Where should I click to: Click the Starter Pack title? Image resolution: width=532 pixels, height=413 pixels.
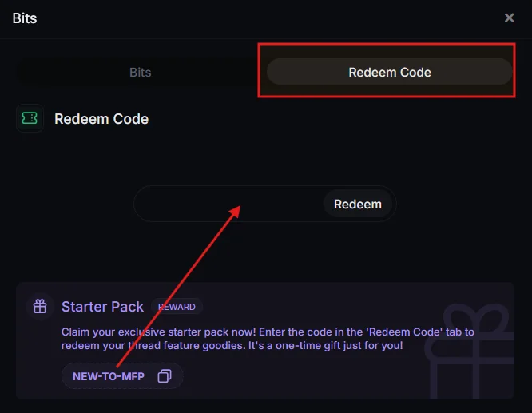[102, 306]
